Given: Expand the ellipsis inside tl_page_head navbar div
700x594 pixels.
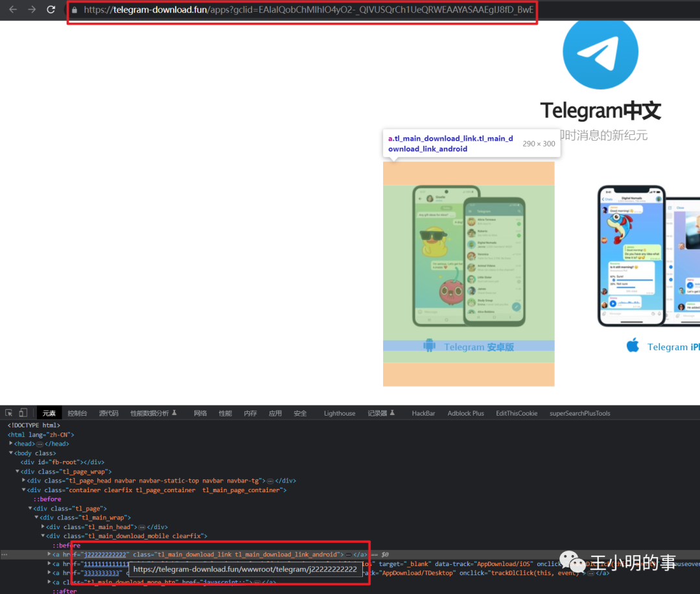Looking at the screenshot, I should pyautogui.click(x=270, y=481).
